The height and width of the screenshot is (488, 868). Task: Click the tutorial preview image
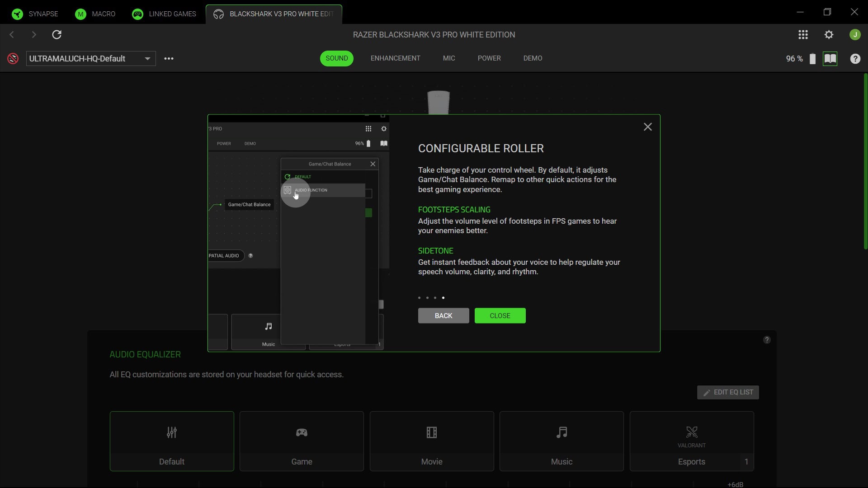click(299, 233)
